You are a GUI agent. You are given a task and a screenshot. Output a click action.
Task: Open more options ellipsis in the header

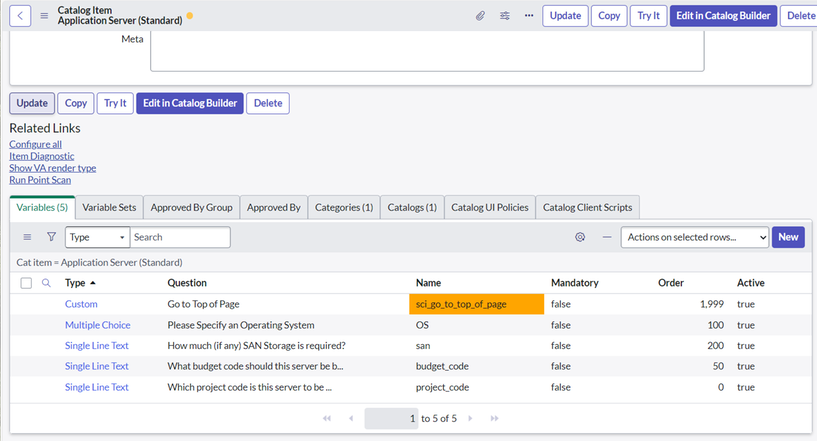coord(529,16)
